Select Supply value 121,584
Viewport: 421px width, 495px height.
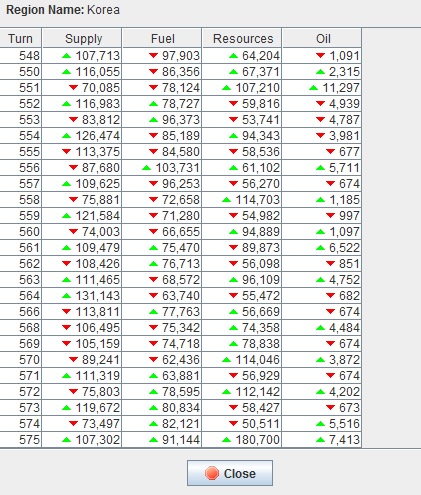point(97,216)
